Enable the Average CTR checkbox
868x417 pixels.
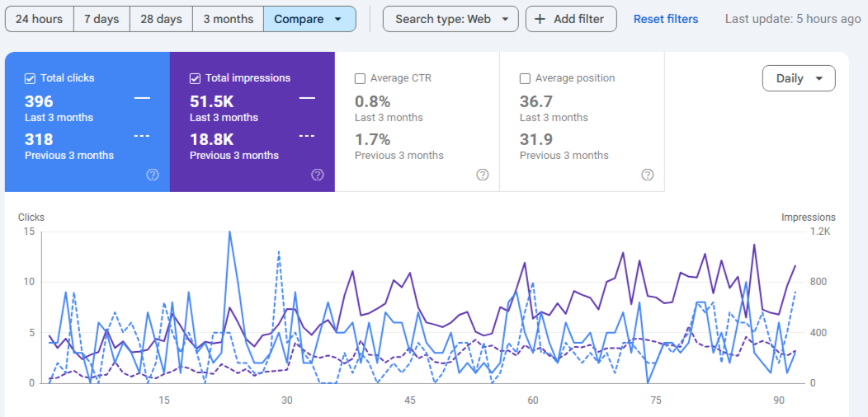361,78
